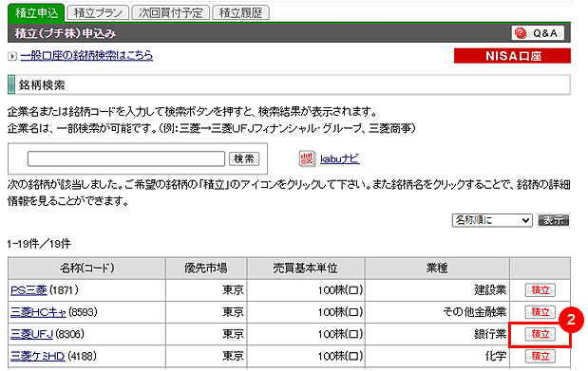The width and height of the screenshot is (588, 371).
Task: Click the 検索 button
Action: pyautogui.click(x=244, y=158)
